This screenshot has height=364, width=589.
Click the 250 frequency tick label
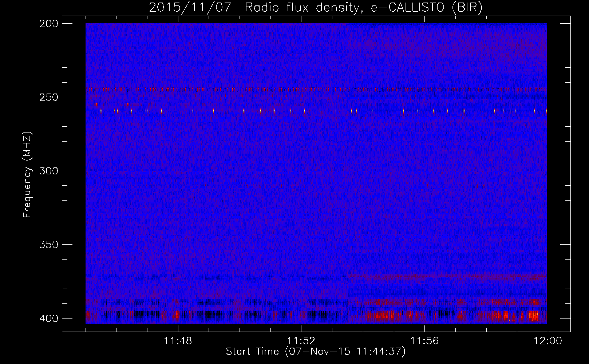coord(48,97)
